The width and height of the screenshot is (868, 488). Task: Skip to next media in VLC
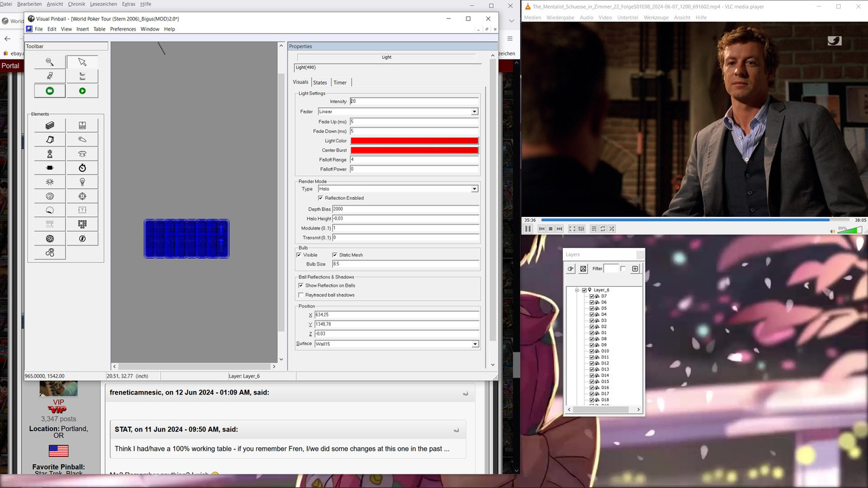point(559,229)
